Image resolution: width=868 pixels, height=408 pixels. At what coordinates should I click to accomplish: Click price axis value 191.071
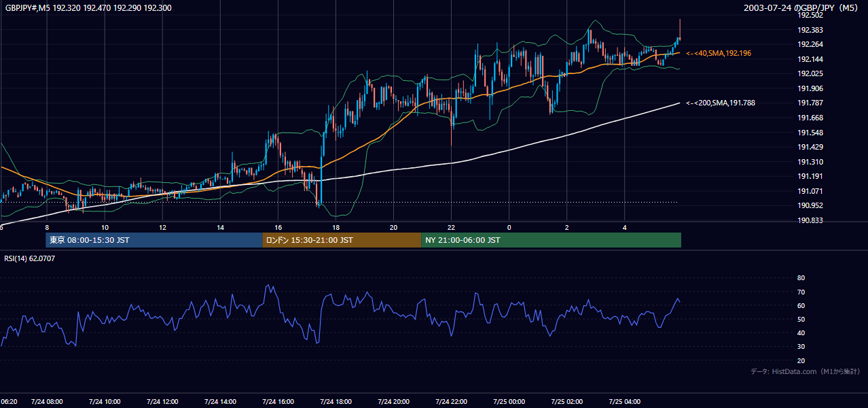coord(810,191)
